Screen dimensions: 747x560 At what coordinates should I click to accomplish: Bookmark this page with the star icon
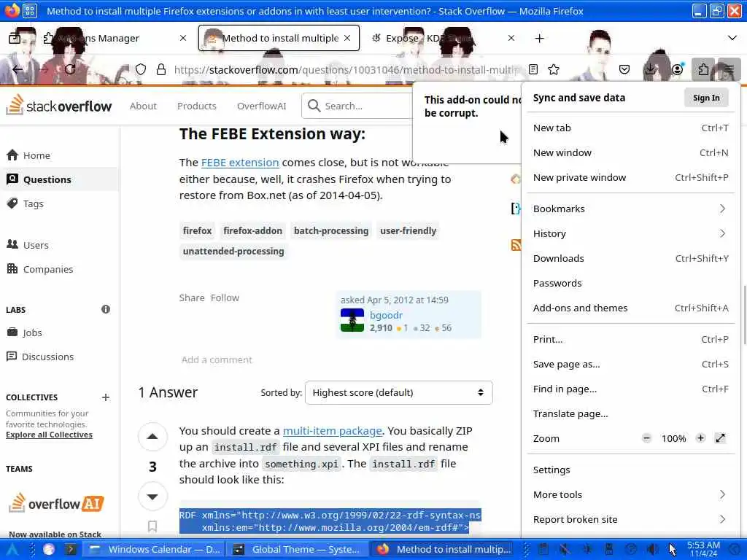(554, 69)
